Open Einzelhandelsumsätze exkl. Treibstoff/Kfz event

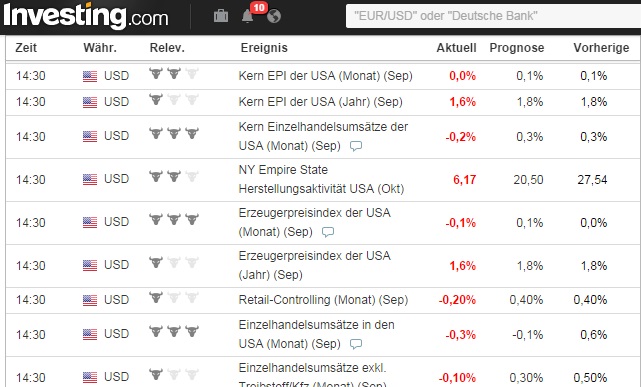(312, 376)
